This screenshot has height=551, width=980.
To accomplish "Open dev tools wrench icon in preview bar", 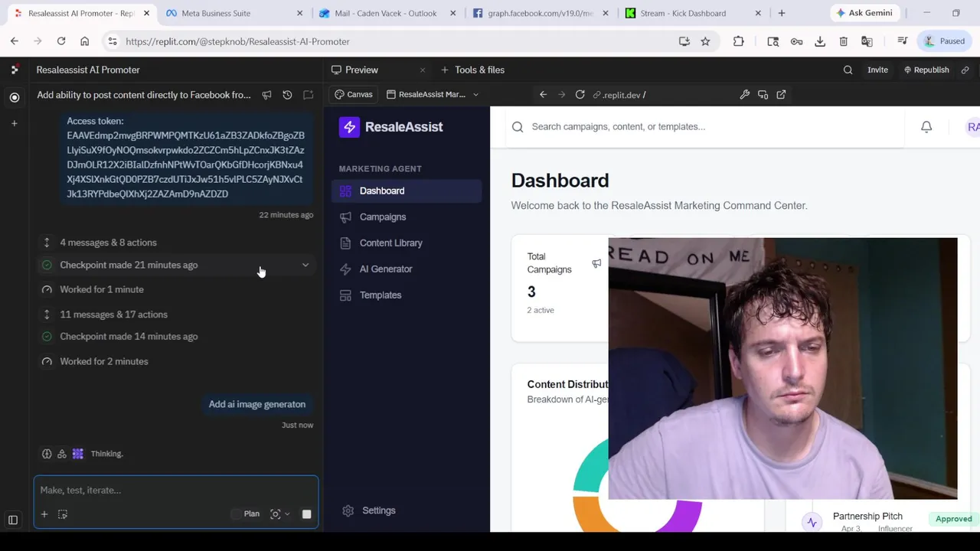I will 744,95.
